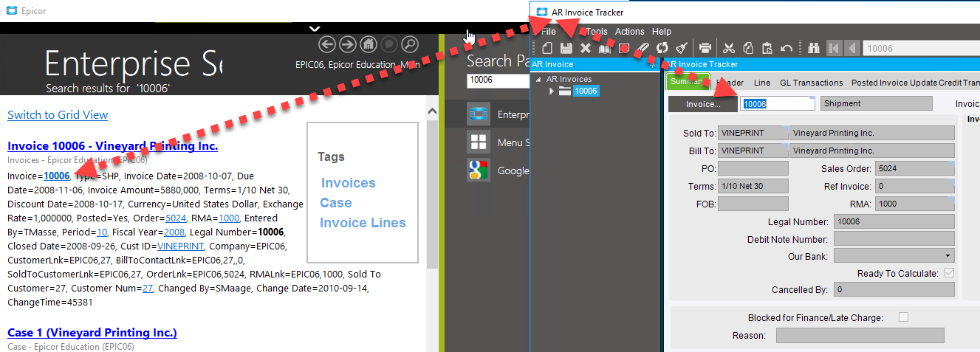Click the Clear broom toolbar icon
980x352 pixels.
click(682, 48)
